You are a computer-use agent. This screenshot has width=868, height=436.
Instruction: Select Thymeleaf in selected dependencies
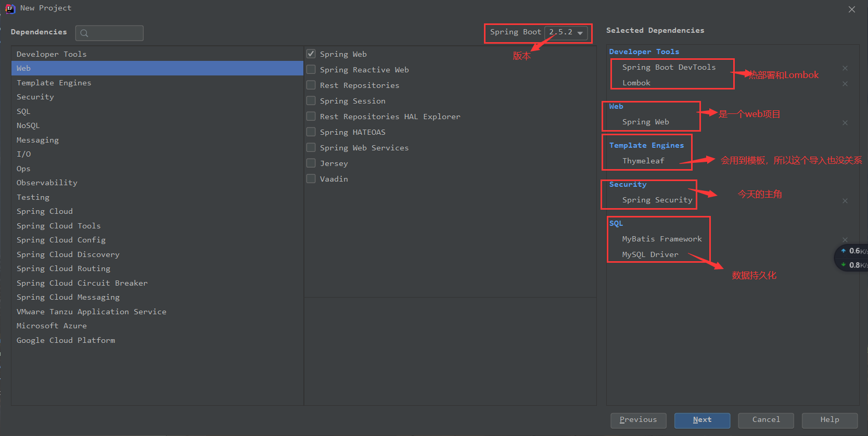click(x=643, y=161)
